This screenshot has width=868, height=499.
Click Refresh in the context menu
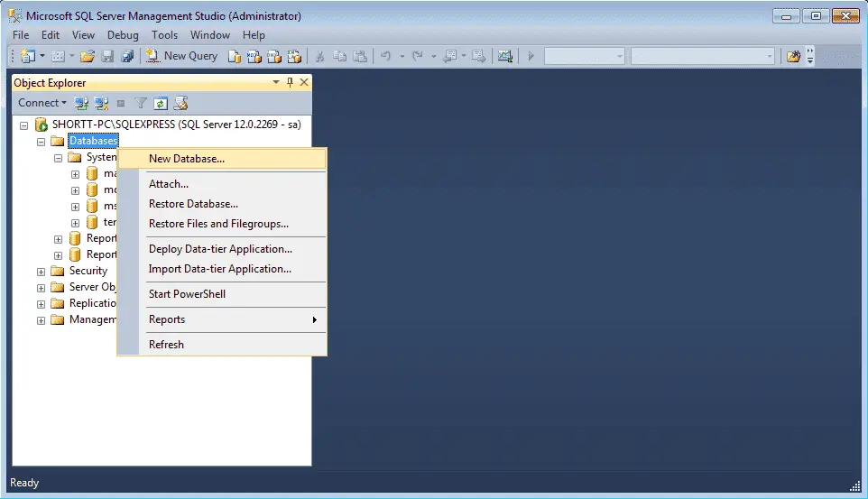[222, 345]
